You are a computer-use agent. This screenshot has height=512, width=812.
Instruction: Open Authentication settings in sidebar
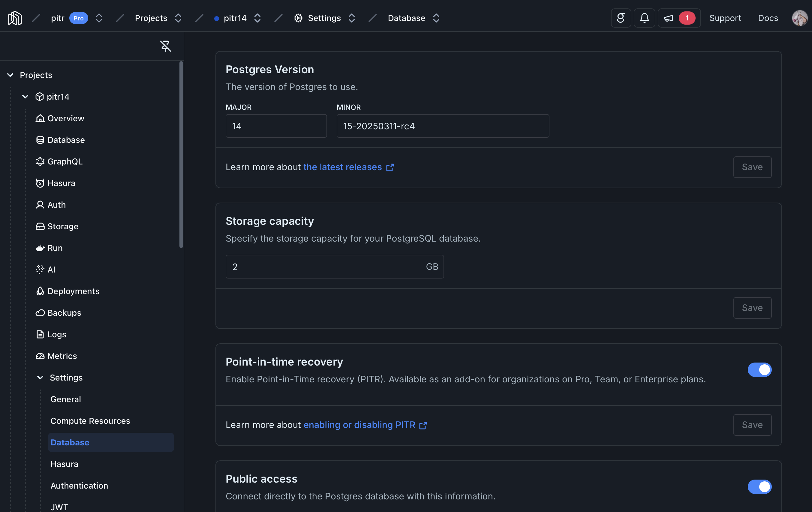[x=79, y=485]
